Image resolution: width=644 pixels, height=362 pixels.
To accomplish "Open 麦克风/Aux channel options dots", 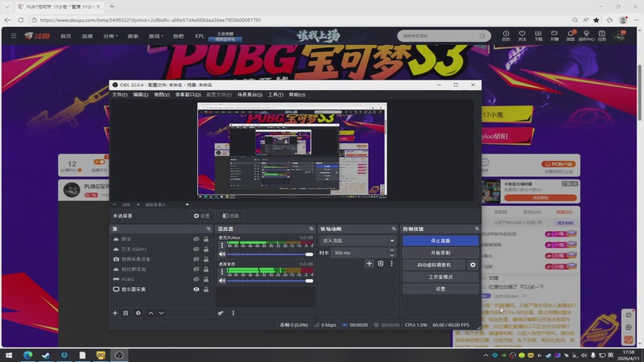I will point(222,245).
